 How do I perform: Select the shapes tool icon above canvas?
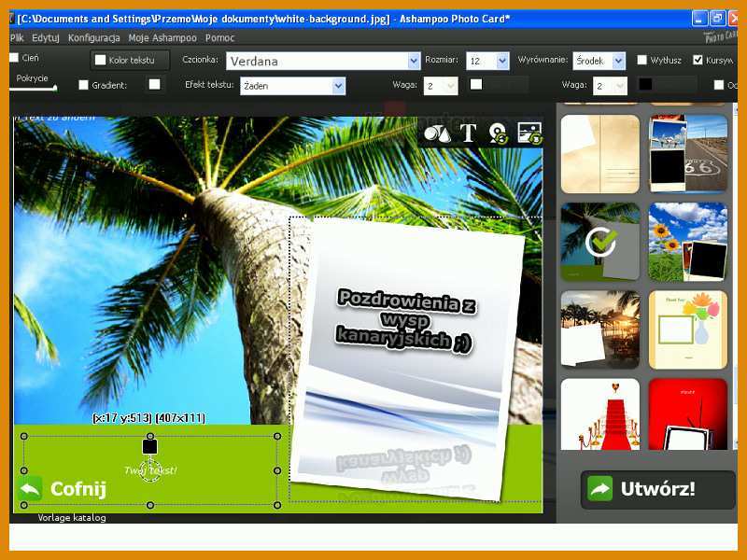437,133
